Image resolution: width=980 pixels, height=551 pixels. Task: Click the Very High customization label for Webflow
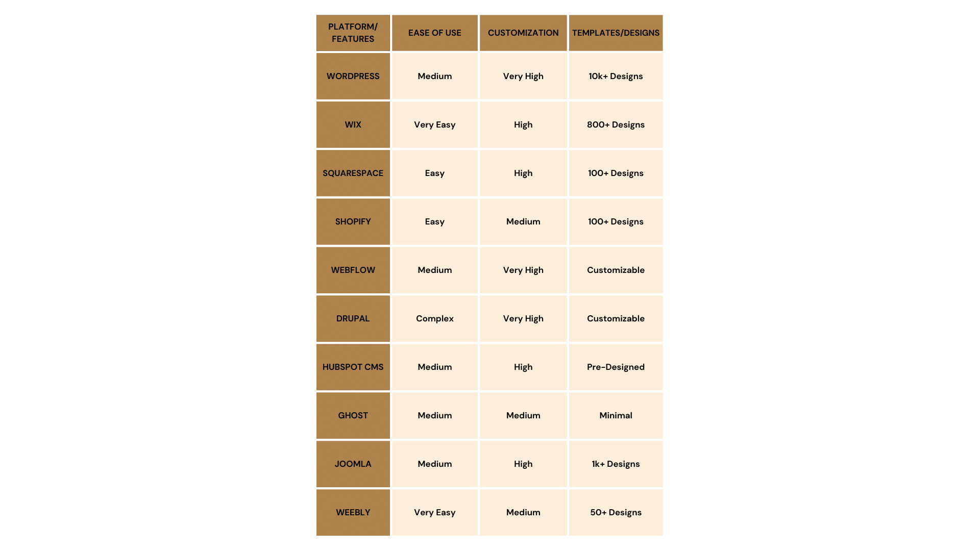point(523,270)
